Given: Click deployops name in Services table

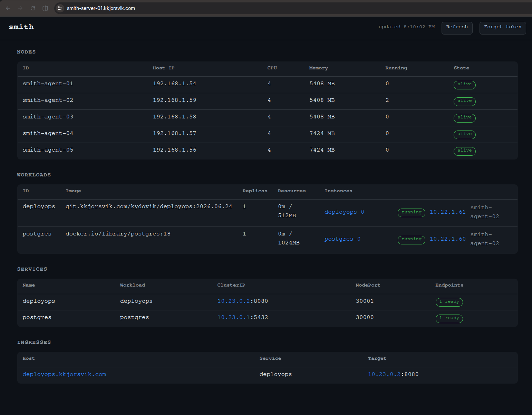Looking at the screenshot, I should (x=39, y=301).
